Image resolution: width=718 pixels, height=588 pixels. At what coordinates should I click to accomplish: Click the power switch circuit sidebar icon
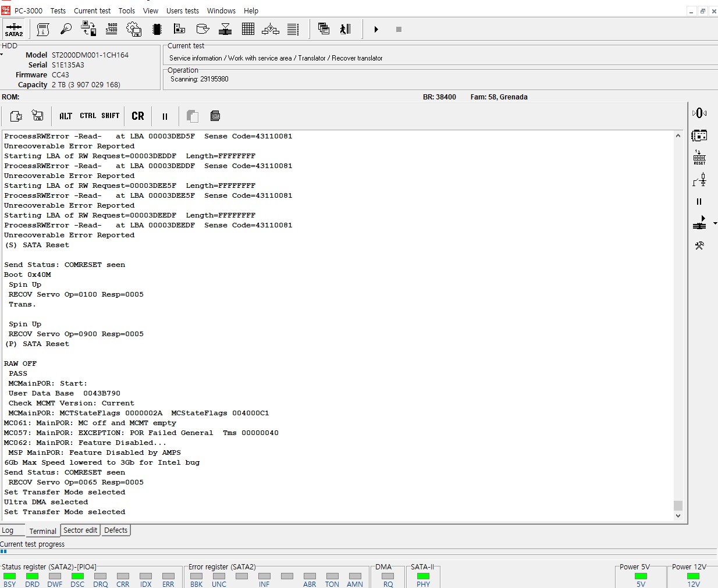point(699,180)
